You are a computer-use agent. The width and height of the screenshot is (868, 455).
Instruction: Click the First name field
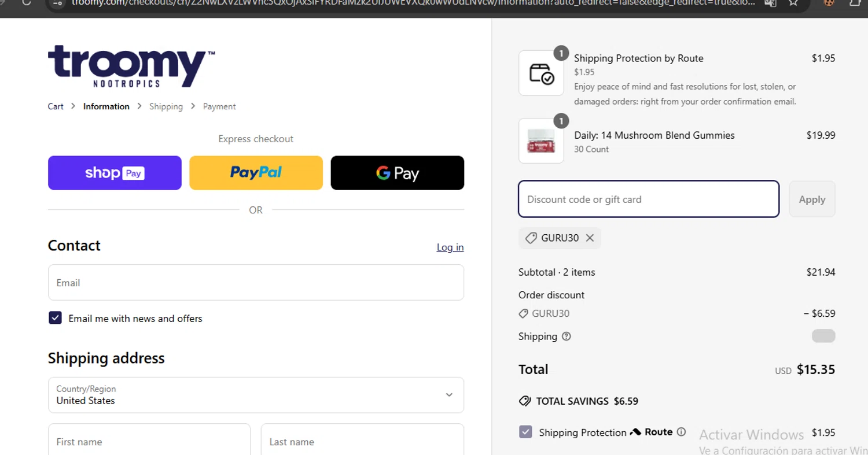coord(149,439)
